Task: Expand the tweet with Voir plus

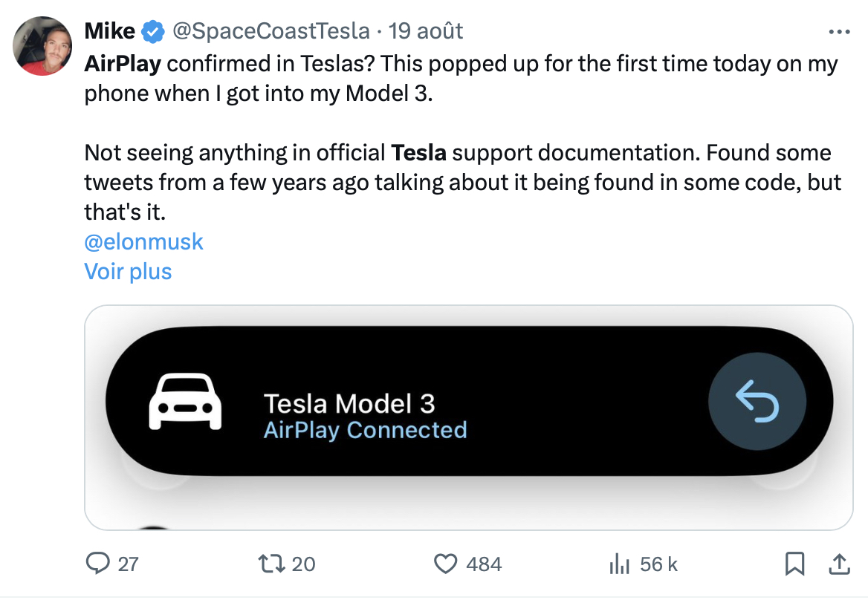Action: click(127, 271)
